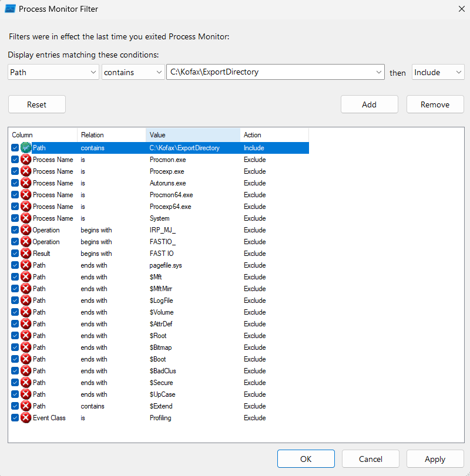Toggle checkbox for System process filter
Screen dimensions: 470x476
15,218
